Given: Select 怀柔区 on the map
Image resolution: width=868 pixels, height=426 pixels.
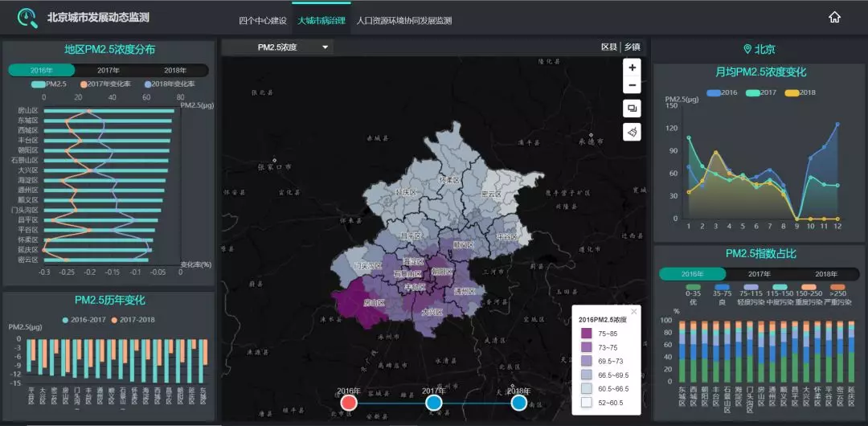Looking at the screenshot, I should (450, 180).
